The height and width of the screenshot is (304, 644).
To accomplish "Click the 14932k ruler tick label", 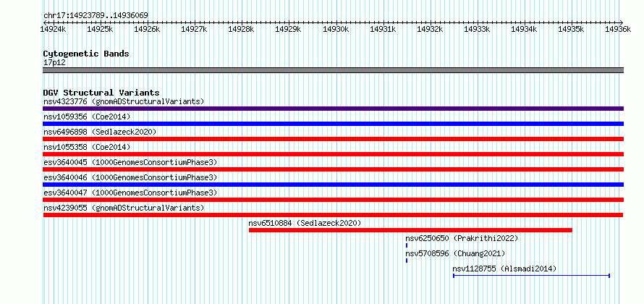I will pyautogui.click(x=430, y=29).
